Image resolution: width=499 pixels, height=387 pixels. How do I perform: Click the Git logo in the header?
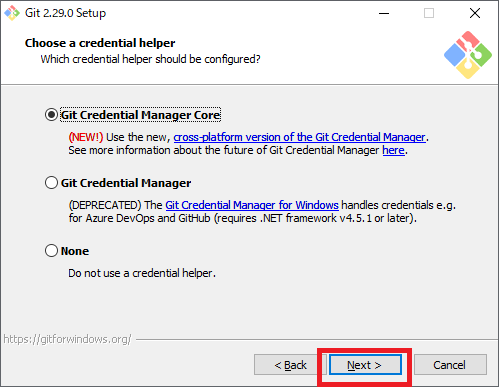468,55
